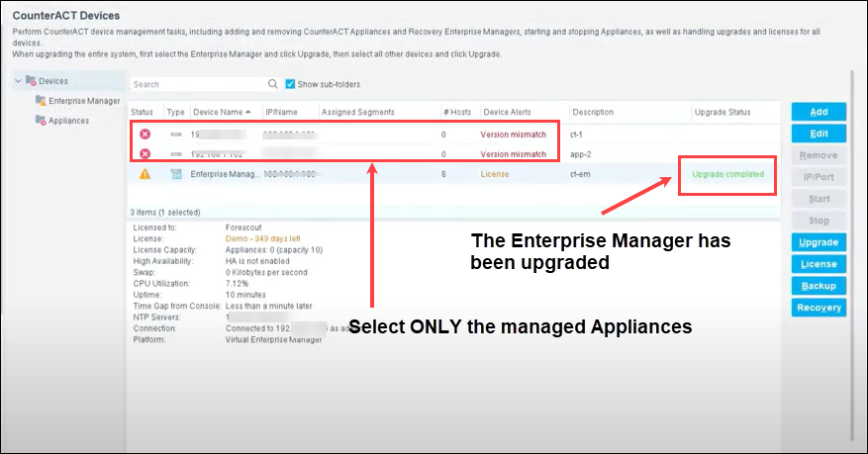Click the Backup button
Screen dimensions: 868x454
819,286
